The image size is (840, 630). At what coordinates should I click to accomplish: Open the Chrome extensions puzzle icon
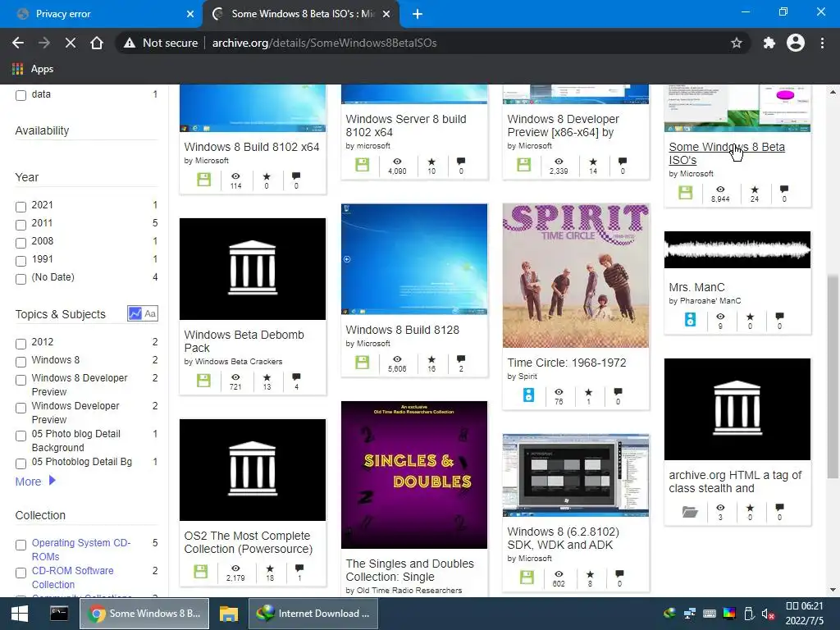pos(769,43)
